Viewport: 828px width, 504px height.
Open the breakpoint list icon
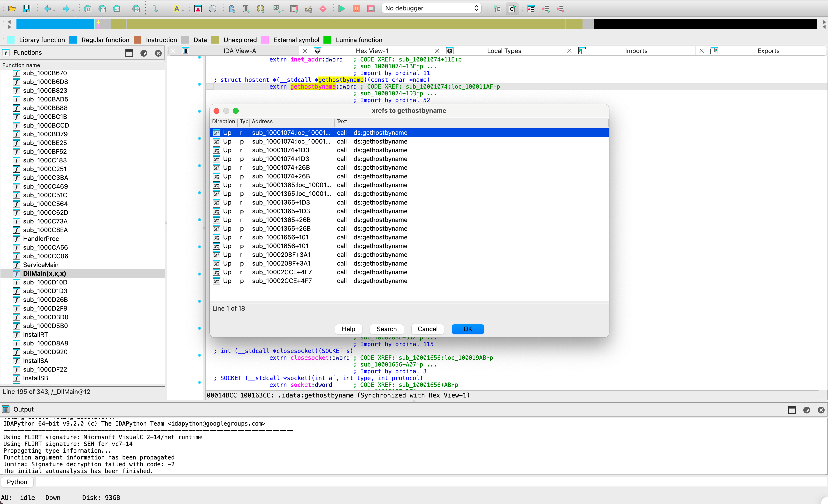coord(531,9)
